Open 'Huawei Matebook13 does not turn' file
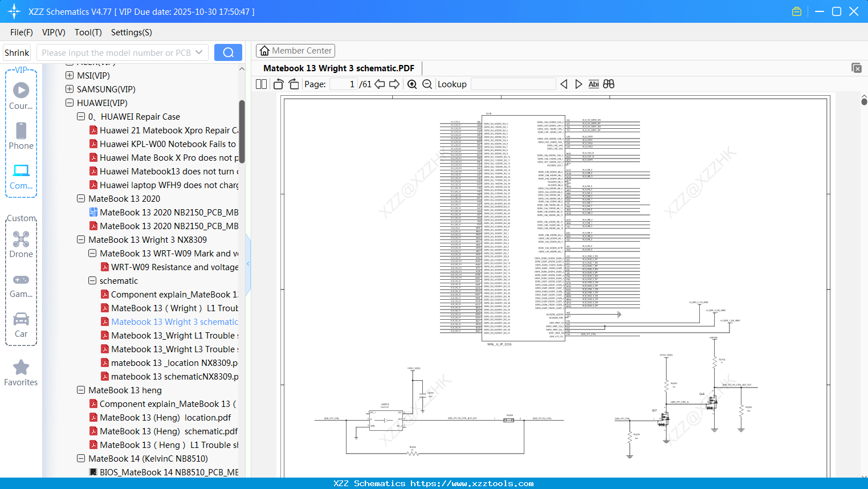Viewport: 868px width, 489px height. [x=169, y=172]
